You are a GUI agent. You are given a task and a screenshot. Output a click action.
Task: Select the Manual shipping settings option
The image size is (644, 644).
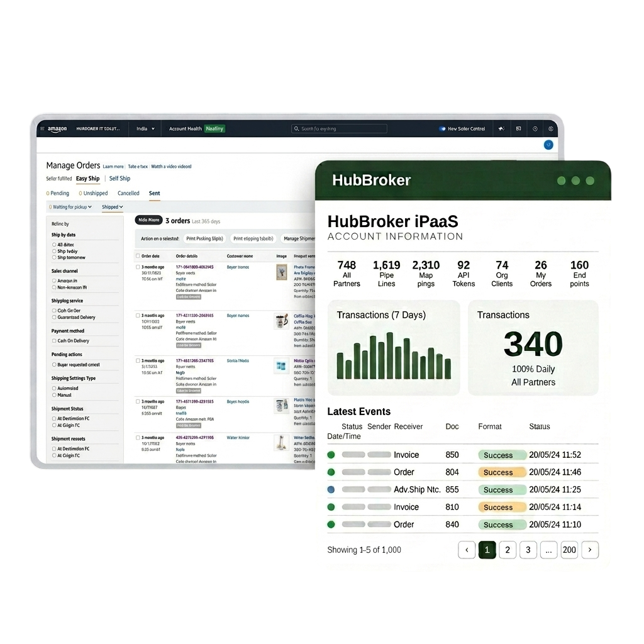[x=54, y=395]
